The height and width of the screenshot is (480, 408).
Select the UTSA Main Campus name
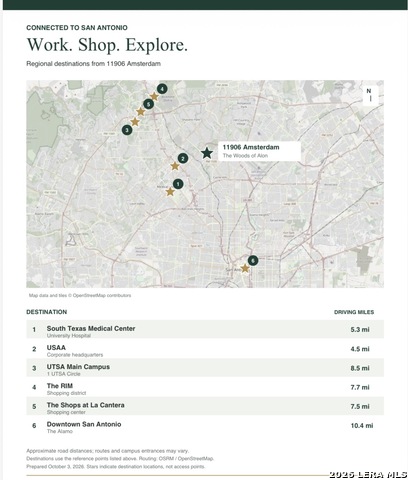(78, 367)
